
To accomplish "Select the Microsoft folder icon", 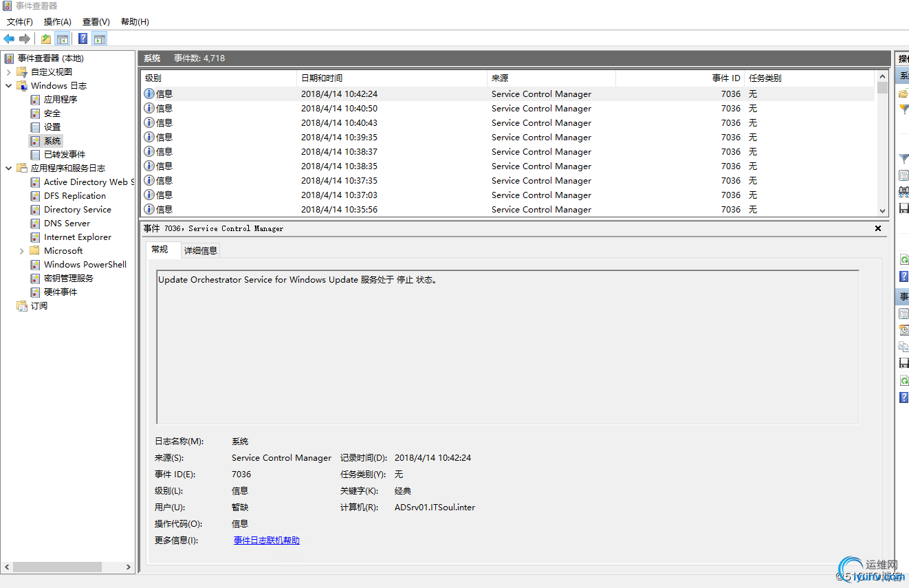I will point(35,251).
